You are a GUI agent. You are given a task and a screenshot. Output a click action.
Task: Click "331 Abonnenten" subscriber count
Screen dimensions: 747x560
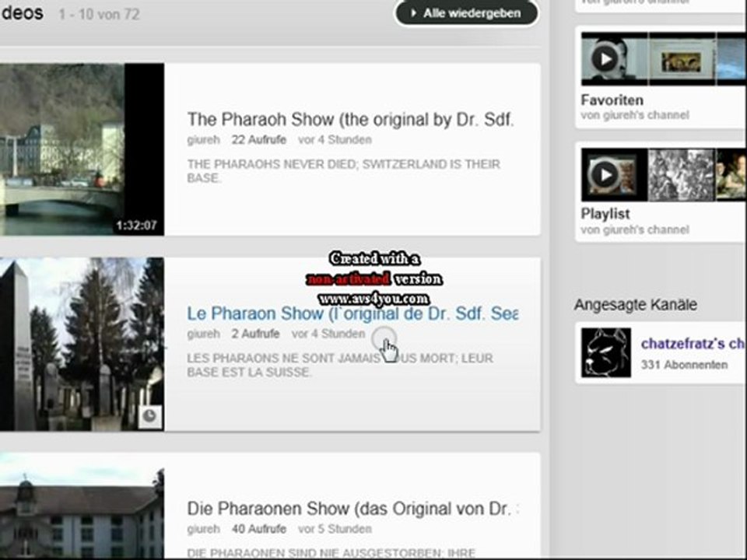[x=684, y=365]
